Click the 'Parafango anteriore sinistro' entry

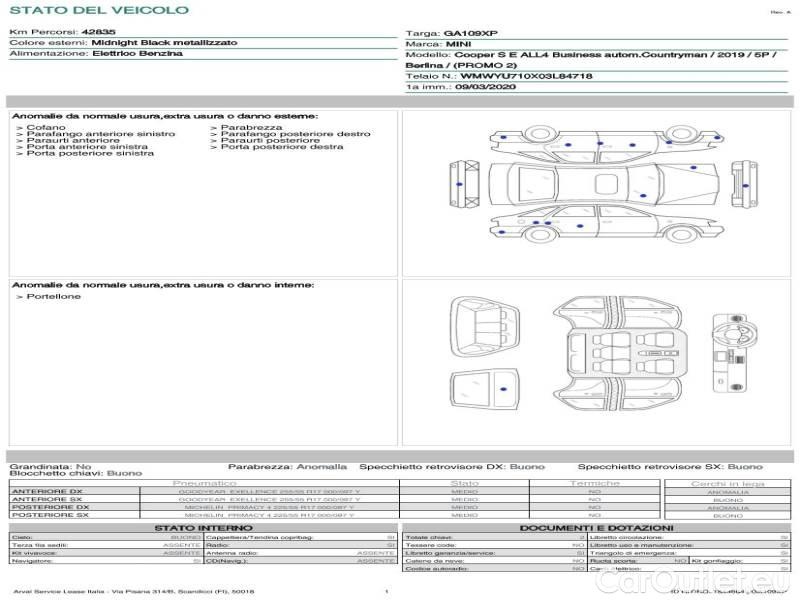click(101, 134)
